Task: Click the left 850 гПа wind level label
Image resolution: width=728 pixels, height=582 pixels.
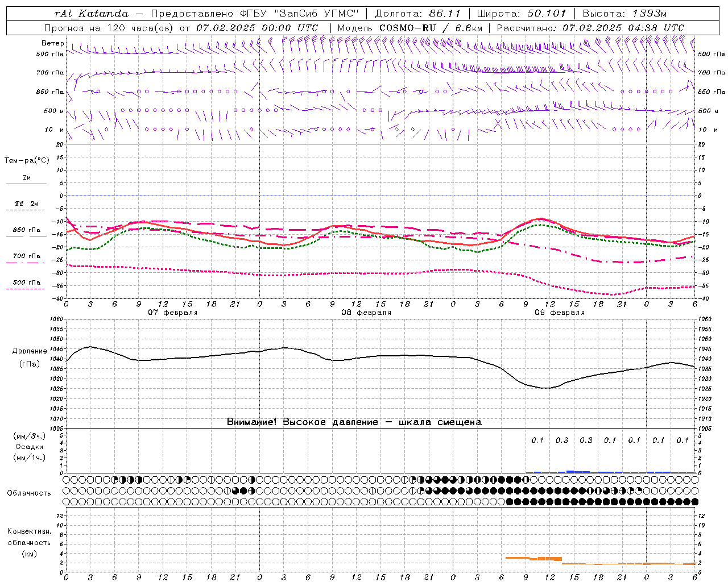Action: tap(50, 92)
